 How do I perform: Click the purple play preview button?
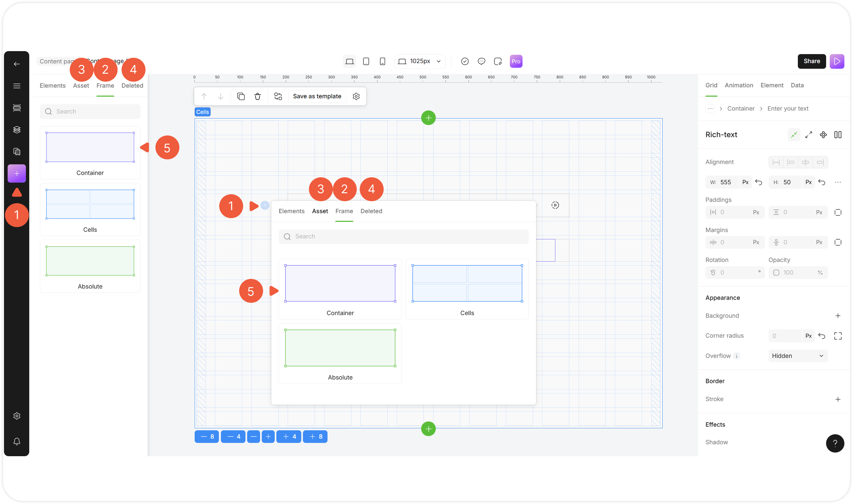tap(837, 61)
